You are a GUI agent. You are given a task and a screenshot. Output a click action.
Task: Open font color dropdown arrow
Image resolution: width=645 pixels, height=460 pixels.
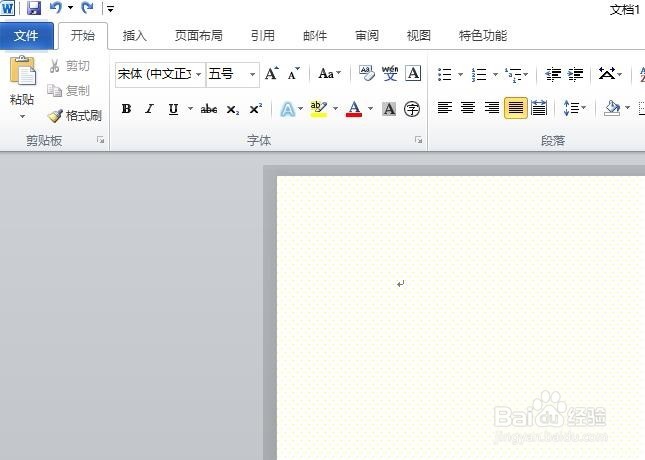[370, 109]
